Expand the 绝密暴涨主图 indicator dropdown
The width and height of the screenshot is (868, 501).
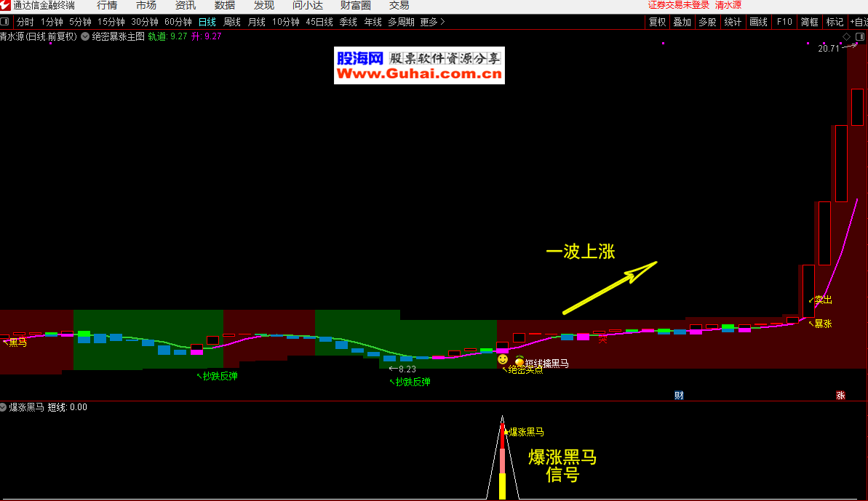point(85,36)
